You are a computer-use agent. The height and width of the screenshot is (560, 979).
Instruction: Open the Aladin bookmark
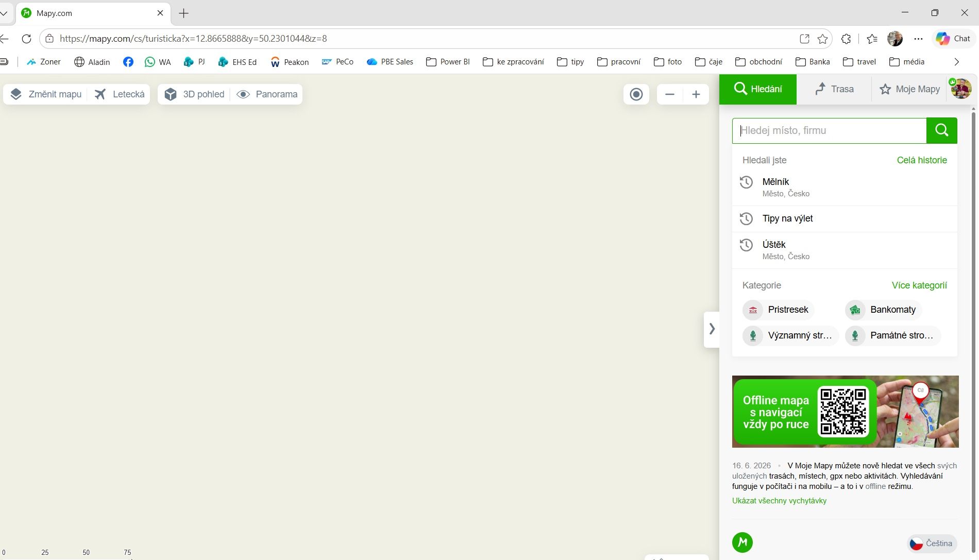click(x=92, y=62)
